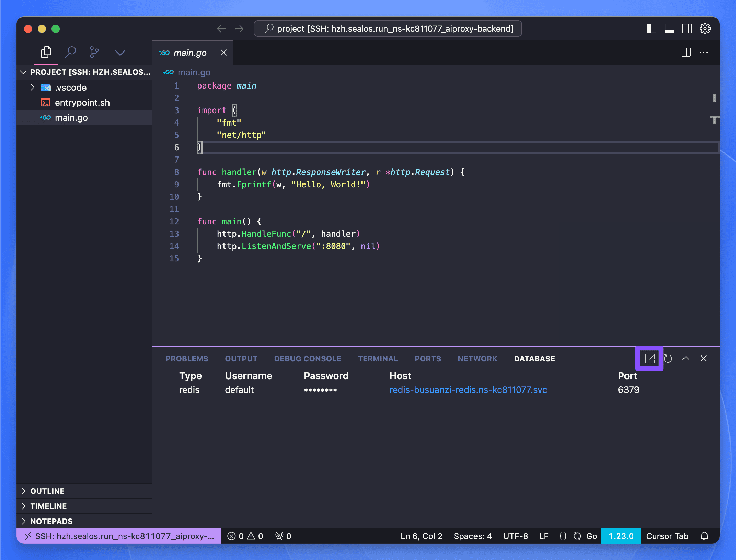Viewport: 736px width, 560px height.
Task: Click the redis-busuanzi host link
Action: (468, 389)
